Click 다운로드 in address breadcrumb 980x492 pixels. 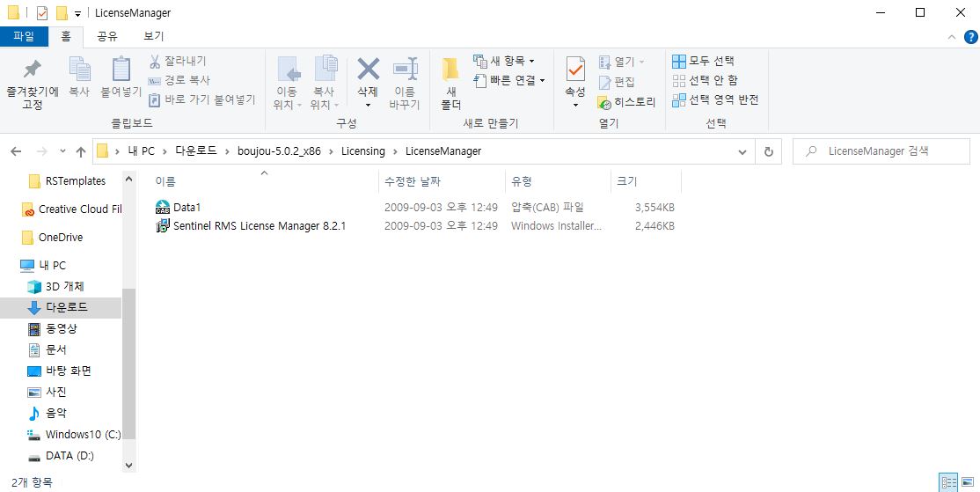pyautogui.click(x=196, y=151)
